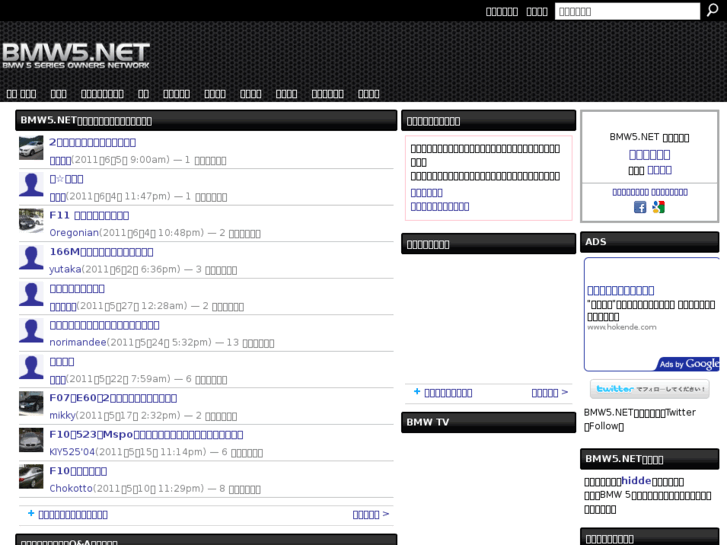Click the Twitter follow button

click(x=650, y=389)
